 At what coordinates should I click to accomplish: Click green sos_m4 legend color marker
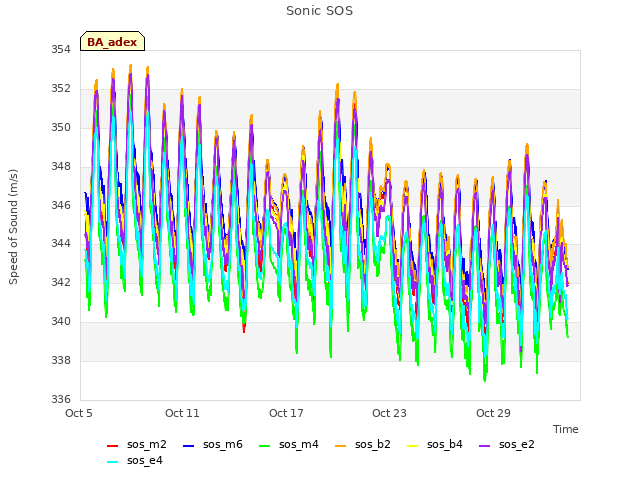(264, 446)
